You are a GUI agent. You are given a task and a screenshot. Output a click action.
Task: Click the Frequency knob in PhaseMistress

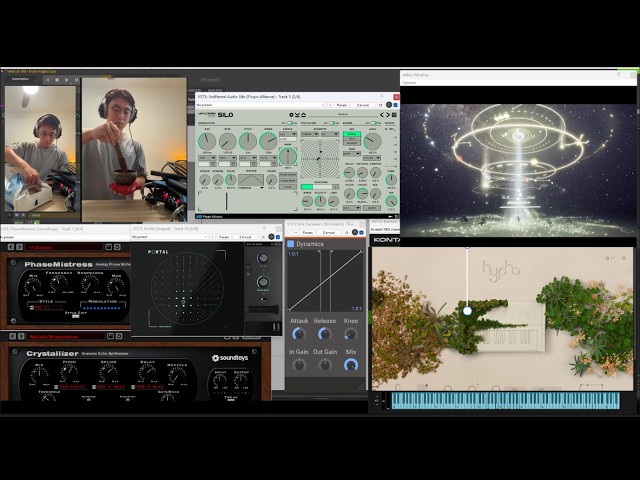pos(59,283)
